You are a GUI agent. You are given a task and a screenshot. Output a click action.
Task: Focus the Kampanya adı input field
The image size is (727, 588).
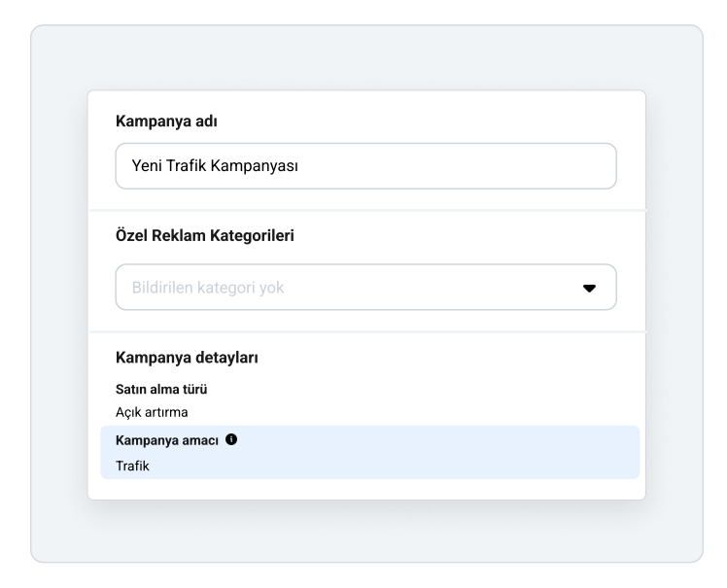(x=365, y=166)
